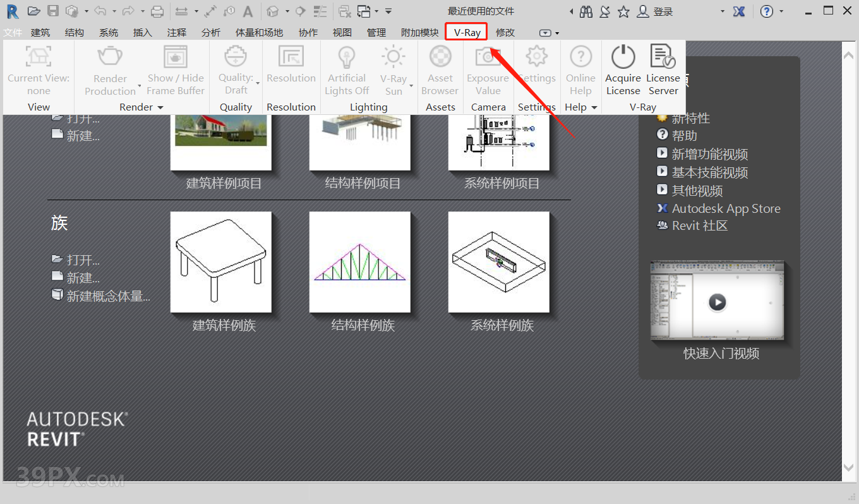The height and width of the screenshot is (504, 859).
Task: Open the Revit 社区 link
Action: (x=700, y=225)
